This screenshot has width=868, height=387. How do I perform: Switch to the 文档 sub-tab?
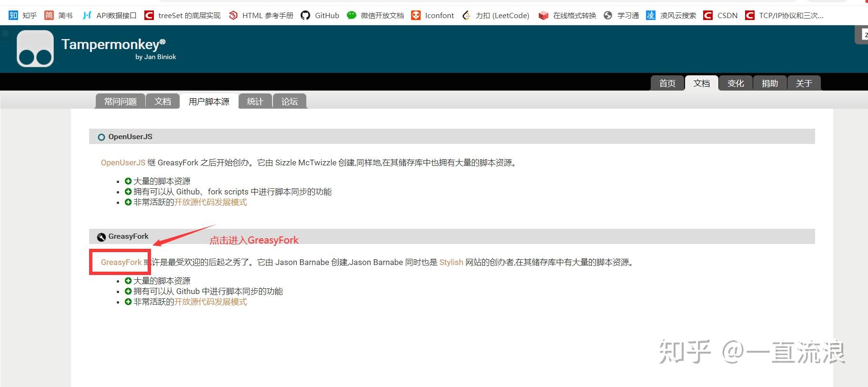[x=163, y=101]
